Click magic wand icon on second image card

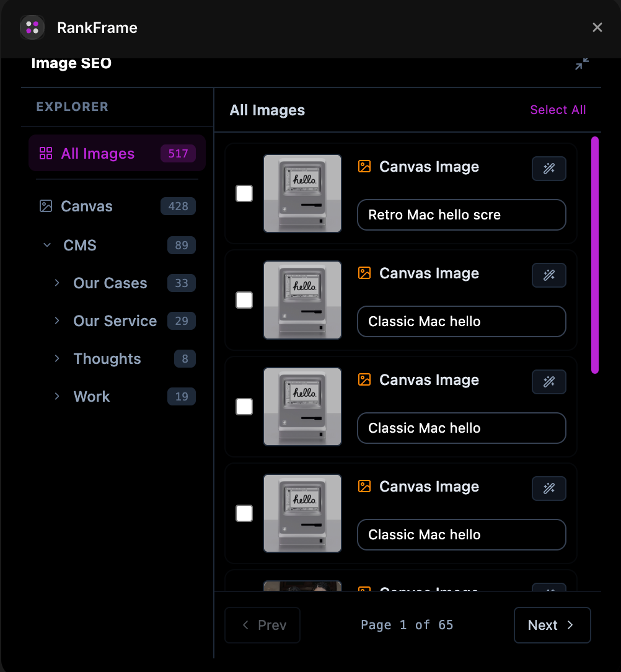[x=548, y=275]
